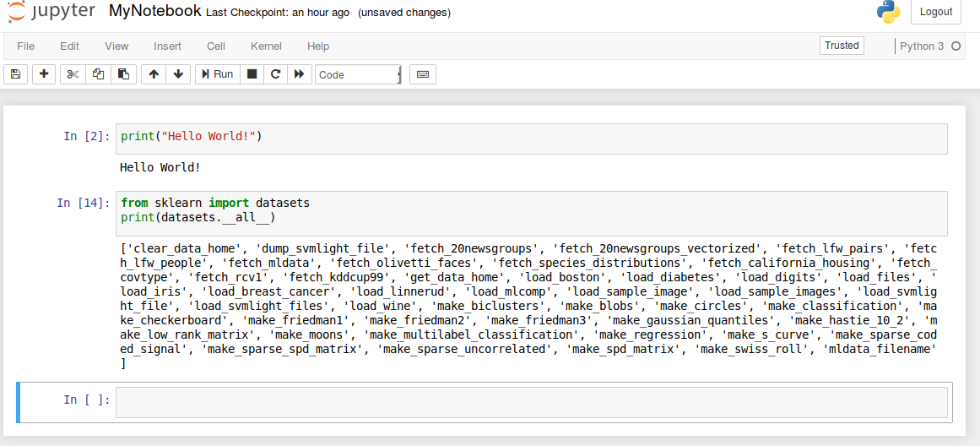The height and width of the screenshot is (446, 980).
Task: Click into the empty code cell input
Action: pyautogui.click(x=531, y=402)
